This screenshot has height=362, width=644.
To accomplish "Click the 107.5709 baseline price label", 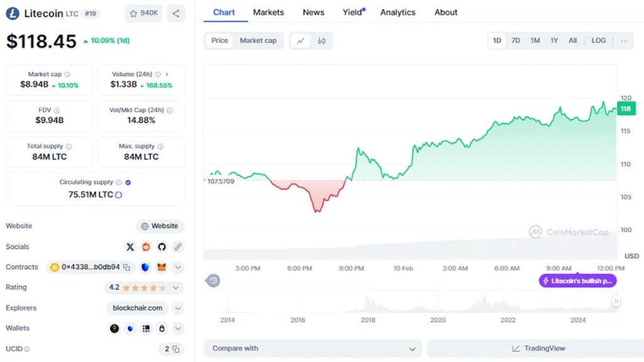I will click(221, 182).
